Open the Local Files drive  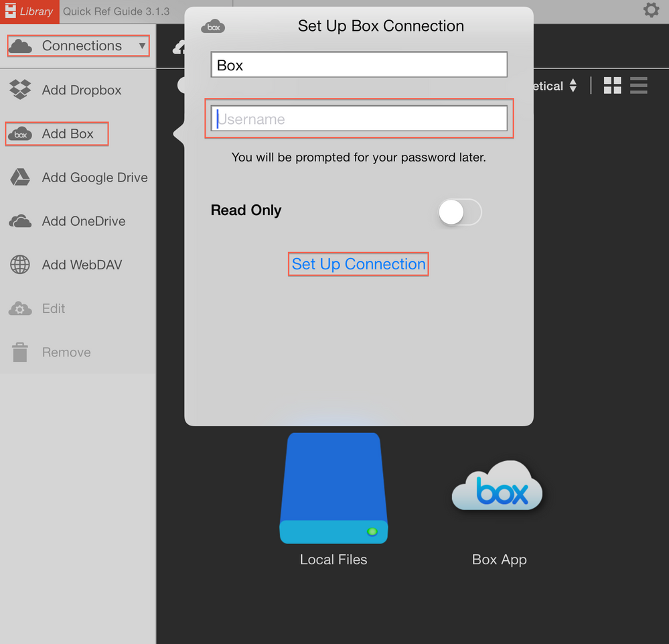click(x=333, y=488)
